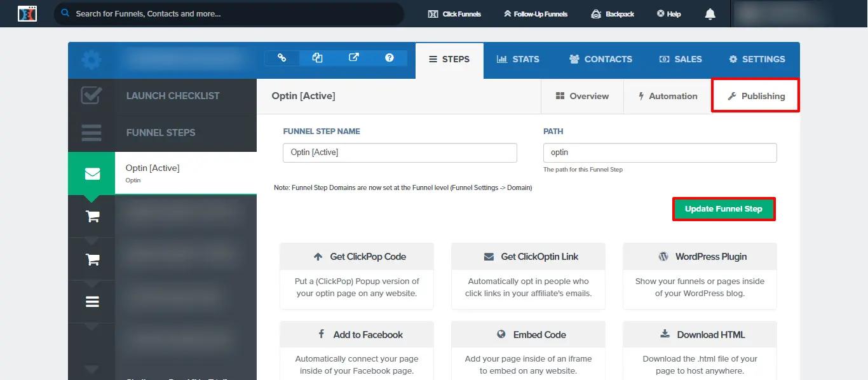Click the 'The path for this Funnel Step' hint
Viewport: 868px width, 380px height.
coord(583,170)
